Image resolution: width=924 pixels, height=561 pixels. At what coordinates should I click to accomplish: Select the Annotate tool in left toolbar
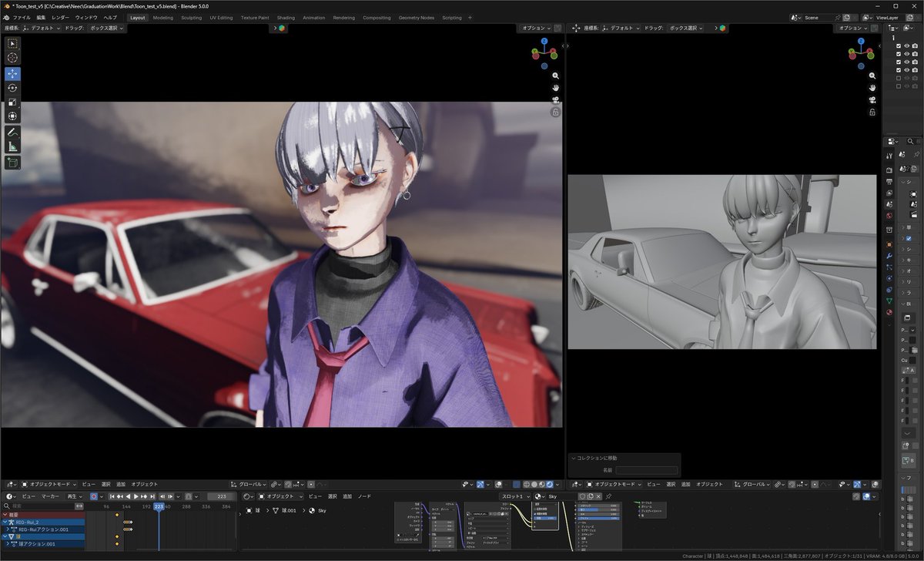(x=12, y=133)
